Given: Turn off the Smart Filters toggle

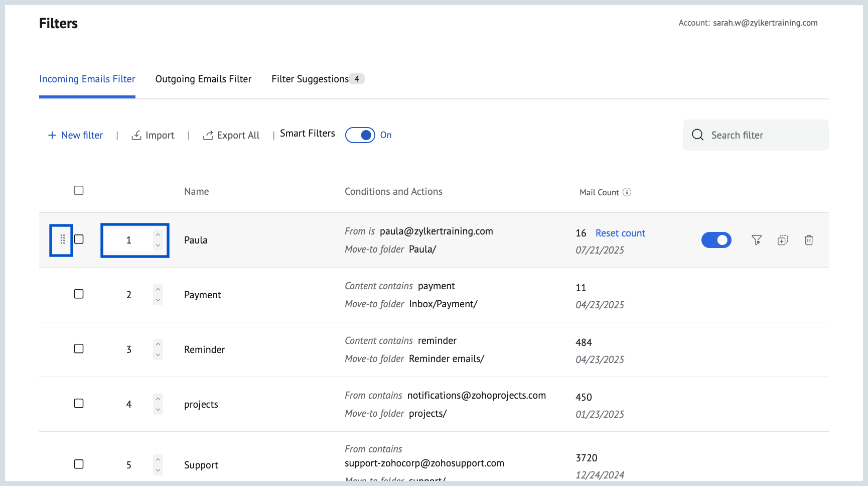Looking at the screenshot, I should click(x=360, y=135).
